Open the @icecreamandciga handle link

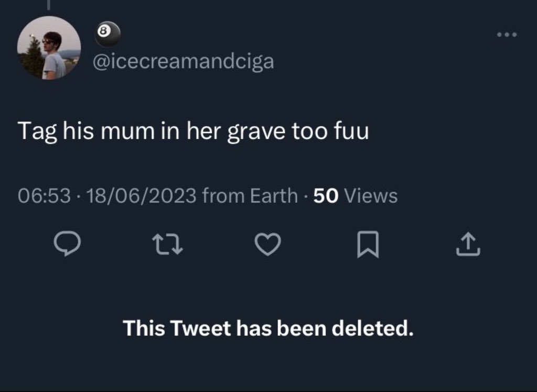(x=183, y=61)
